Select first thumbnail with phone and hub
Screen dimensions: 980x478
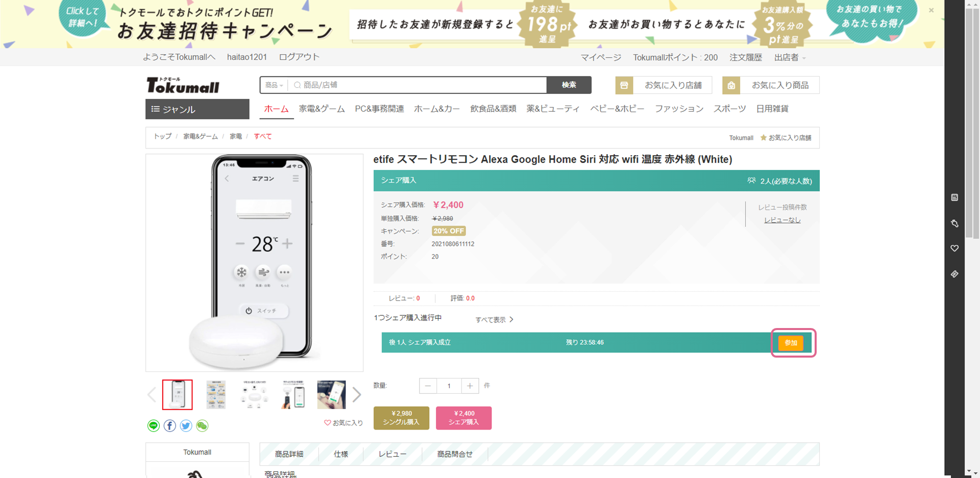click(x=178, y=395)
